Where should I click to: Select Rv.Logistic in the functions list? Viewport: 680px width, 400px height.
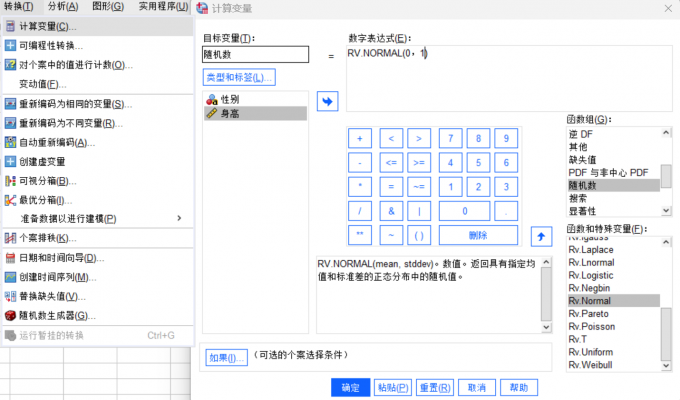coord(613,275)
